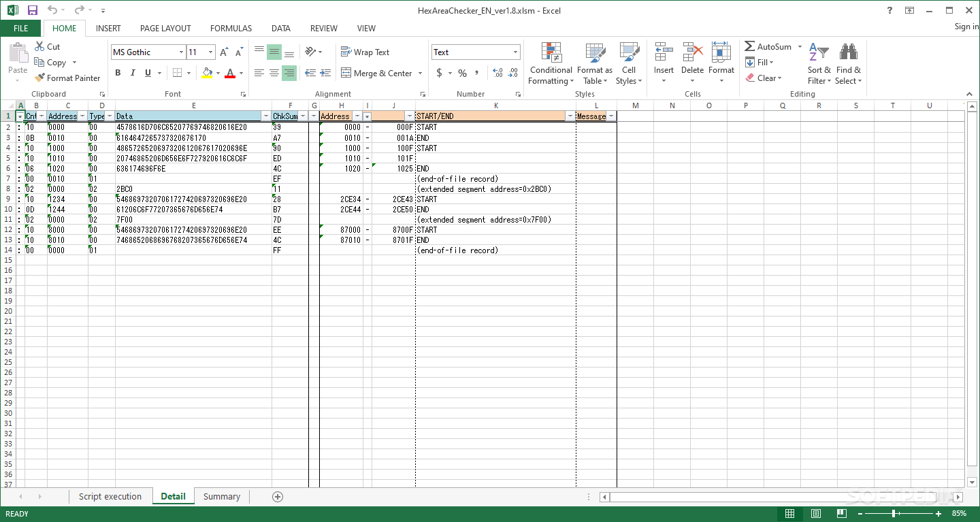Click the Wrap Text button

(365, 52)
